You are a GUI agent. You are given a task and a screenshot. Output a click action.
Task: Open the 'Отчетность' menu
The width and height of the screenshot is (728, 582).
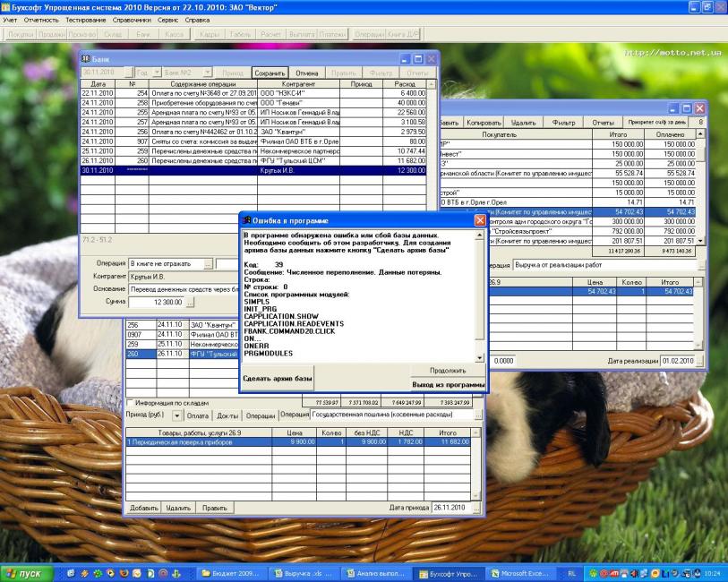41,19
